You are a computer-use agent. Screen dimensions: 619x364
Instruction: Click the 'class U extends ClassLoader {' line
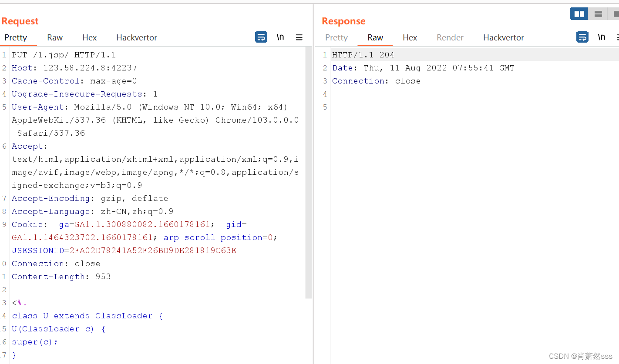(x=87, y=316)
